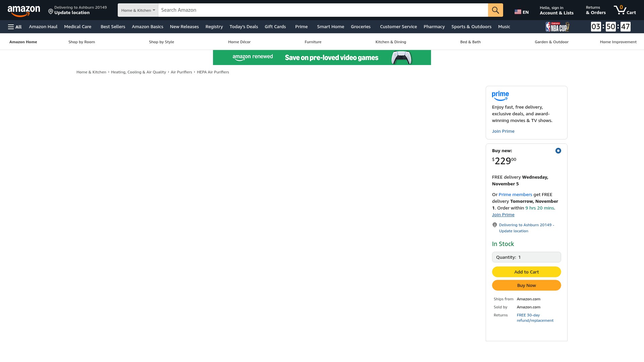The image size is (644, 362).
Task: Open Bed & Bath section
Action: 470,42
